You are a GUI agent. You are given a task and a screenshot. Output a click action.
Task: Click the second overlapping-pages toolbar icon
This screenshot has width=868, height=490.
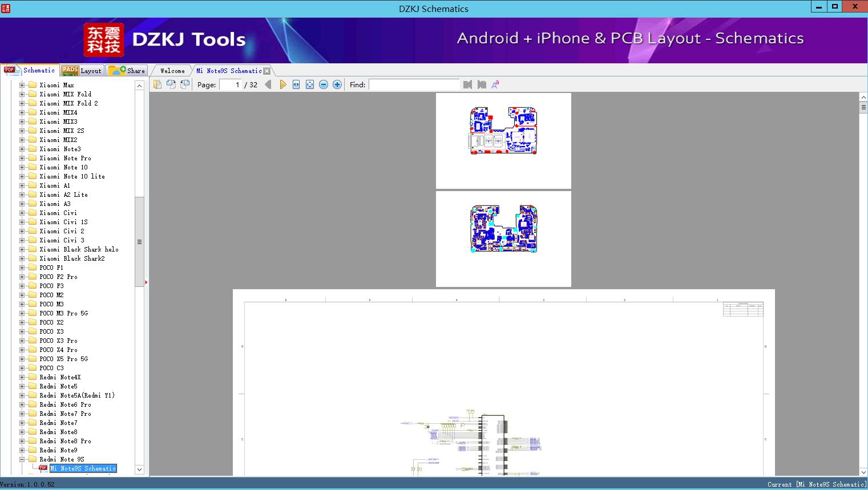pyautogui.click(x=171, y=84)
